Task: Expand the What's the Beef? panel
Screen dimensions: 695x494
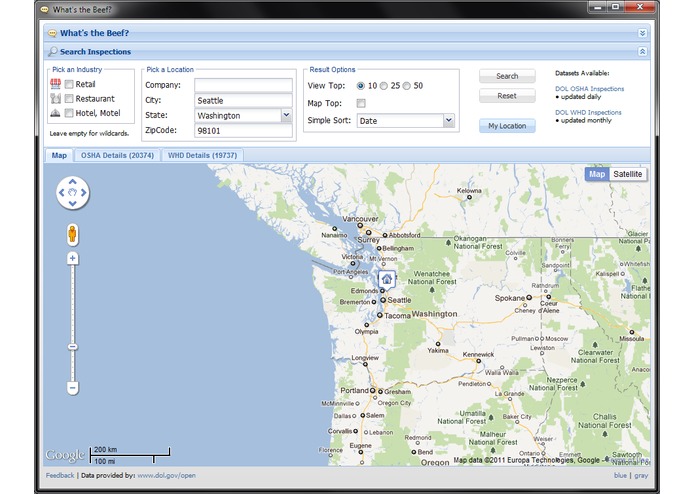Action: click(x=642, y=33)
